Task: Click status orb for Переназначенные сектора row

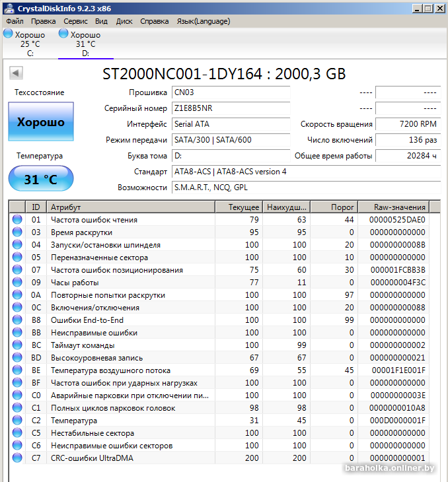Action: (x=17, y=258)
